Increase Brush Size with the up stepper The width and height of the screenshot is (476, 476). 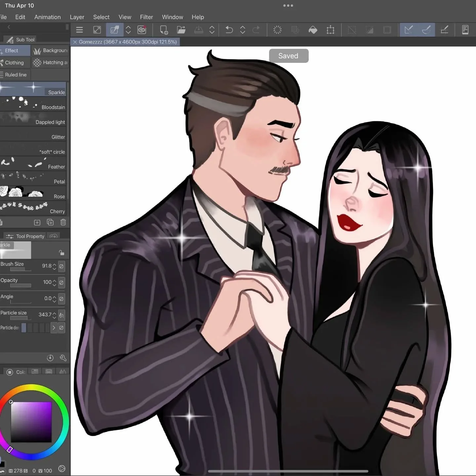[x=54, y=264]
